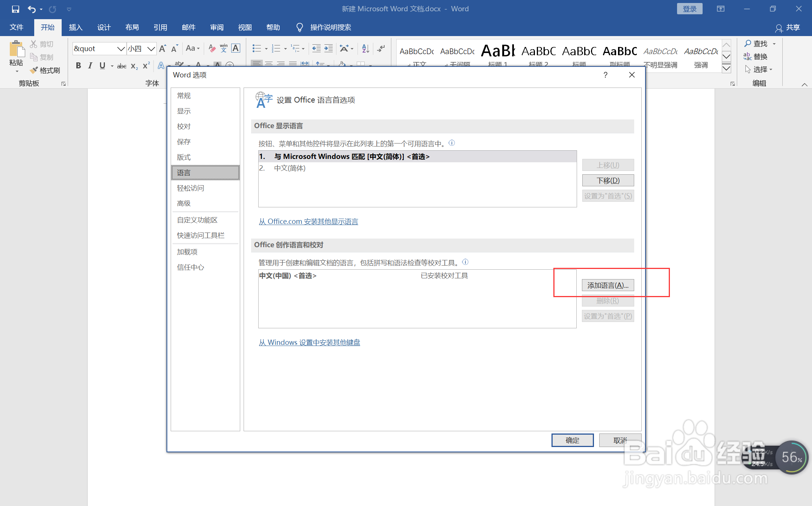This screenshot has height=506, width=812.
Task: Collapse the ribbon with the chevron
Action: point(804,85)
